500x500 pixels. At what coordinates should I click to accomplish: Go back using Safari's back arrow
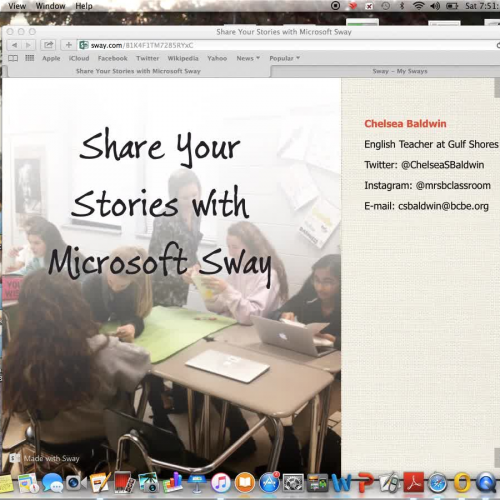pos(14,45)
